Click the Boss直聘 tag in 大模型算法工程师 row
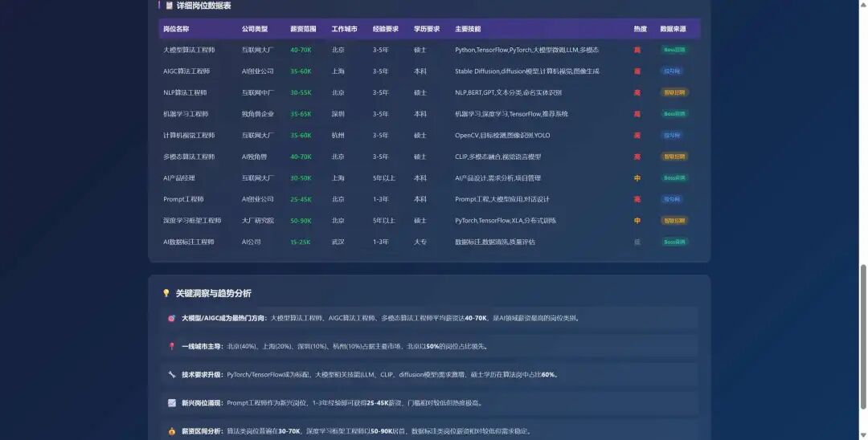868x440 pixels. (x=674, y=50)
